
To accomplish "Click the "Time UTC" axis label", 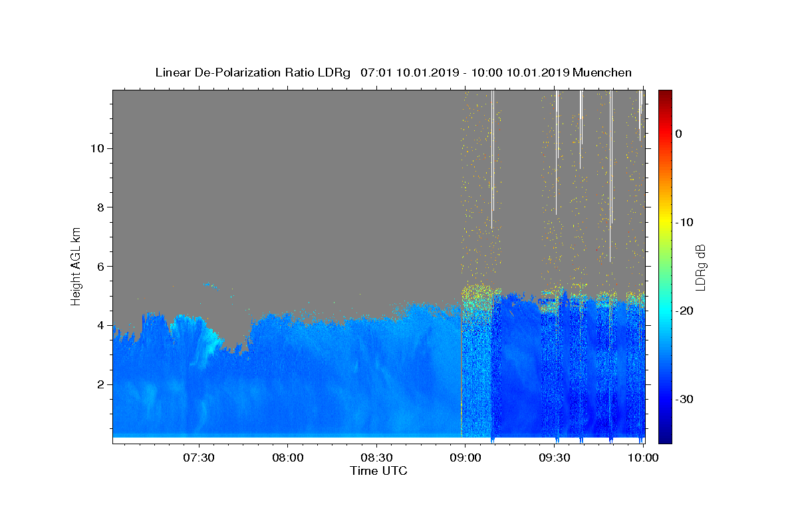I will tap(378, 471).
